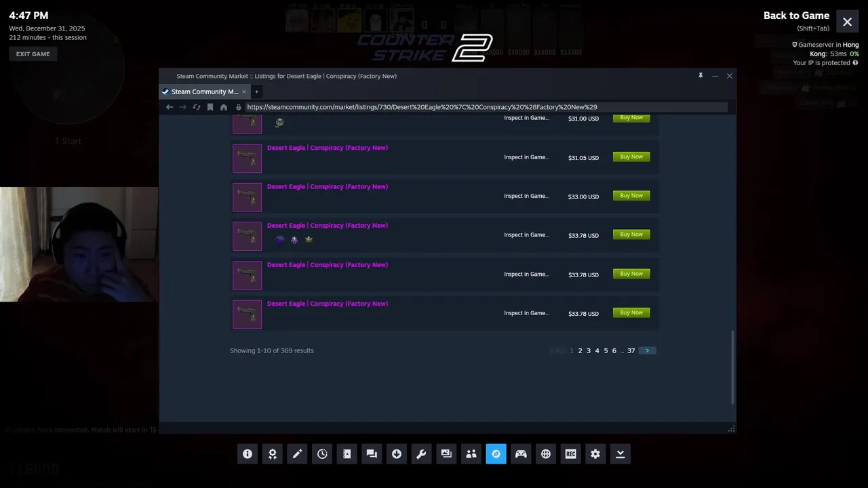
Task: Open the controller settings gamepad icon
Action: point(521,454)
